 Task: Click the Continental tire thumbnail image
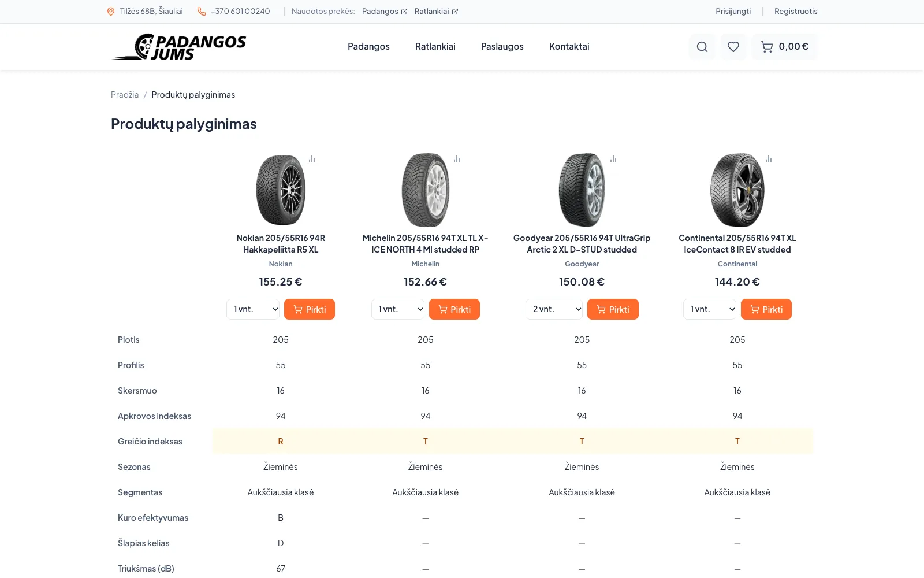(x=737, y=190)
